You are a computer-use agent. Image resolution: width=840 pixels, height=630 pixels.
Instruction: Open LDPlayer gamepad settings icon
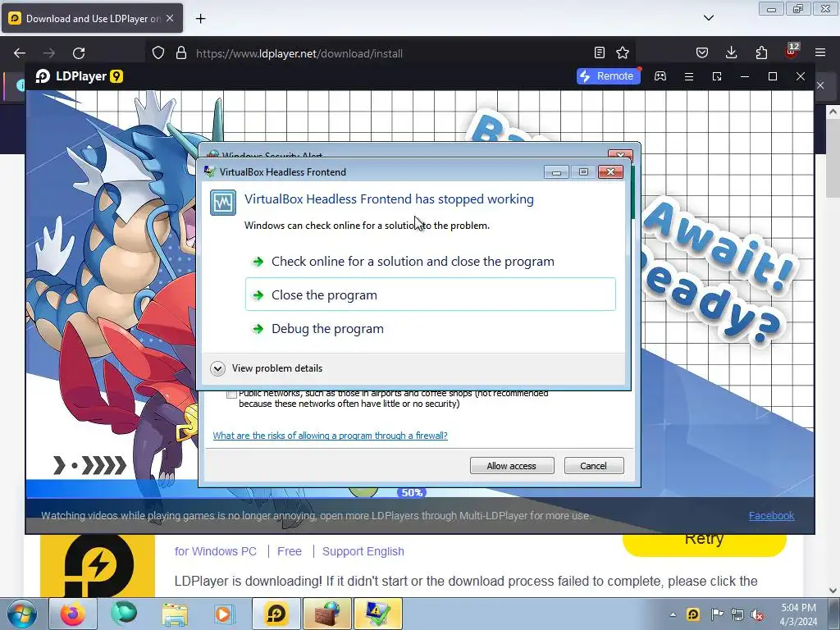(x=660, y=76)
